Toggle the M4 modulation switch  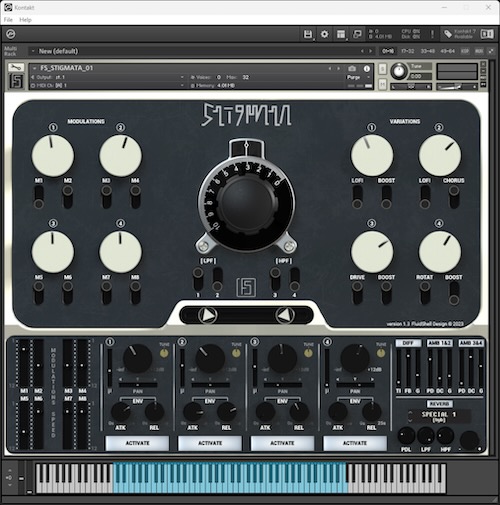coord(135,197)
